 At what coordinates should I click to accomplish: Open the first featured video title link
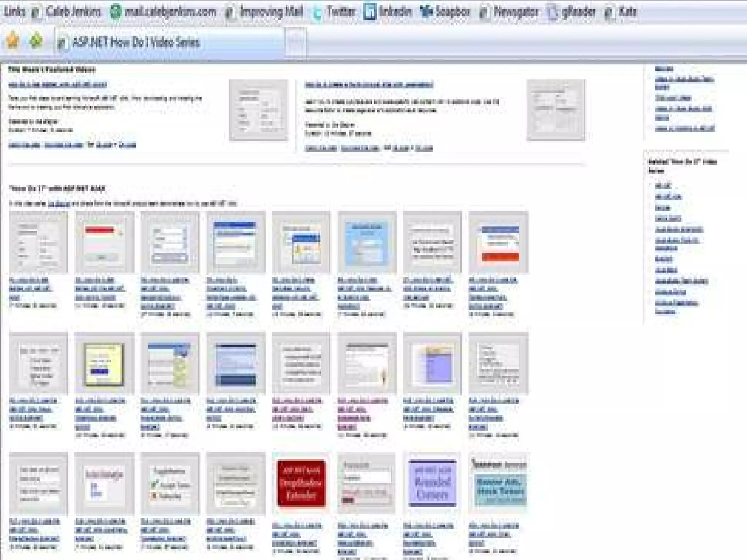(x=57, y=85)
